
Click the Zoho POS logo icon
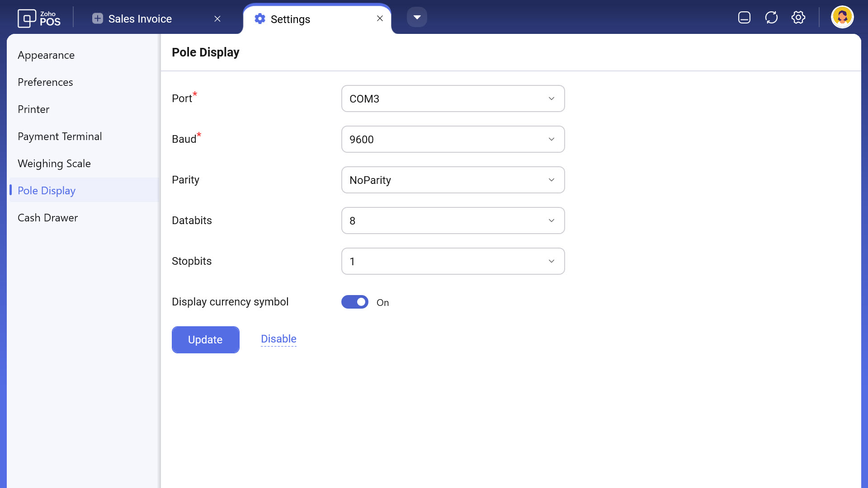coord(27,19)
